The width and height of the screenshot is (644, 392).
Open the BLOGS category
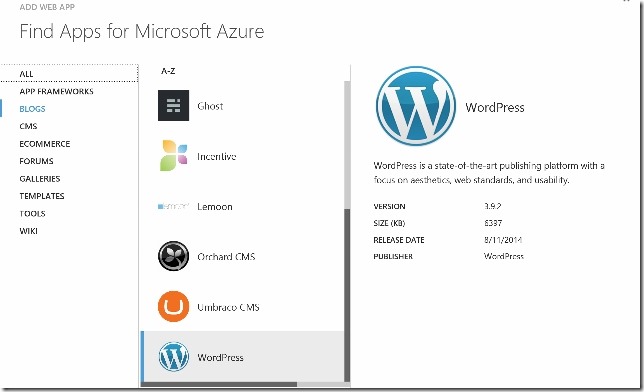click(x=32, y=109)
